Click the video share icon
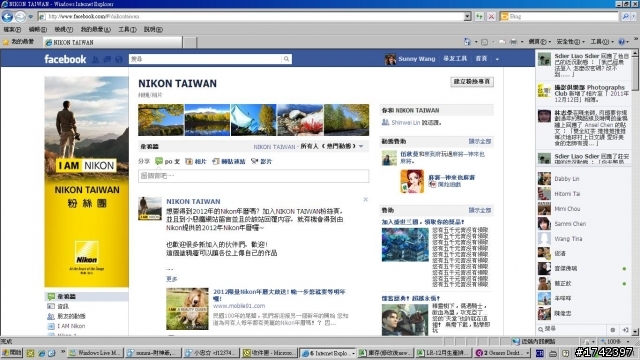Viewport: 640px width, 360px height. point(255,161)
